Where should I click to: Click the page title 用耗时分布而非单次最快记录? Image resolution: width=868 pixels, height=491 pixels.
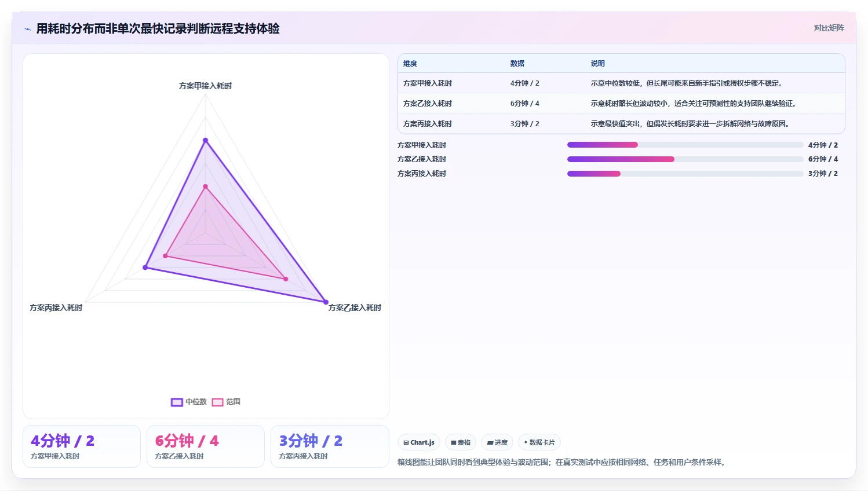tap(158, 28)
